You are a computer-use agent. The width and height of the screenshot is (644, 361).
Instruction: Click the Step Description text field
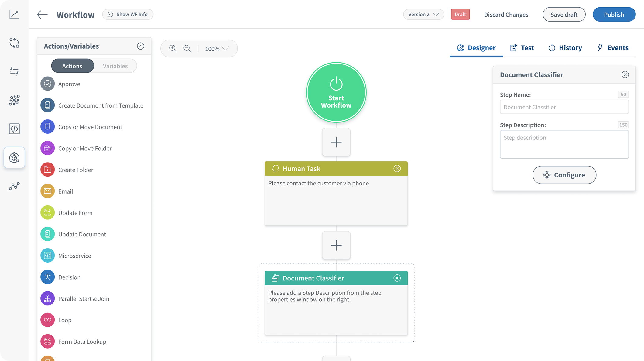tap(564, 144)
